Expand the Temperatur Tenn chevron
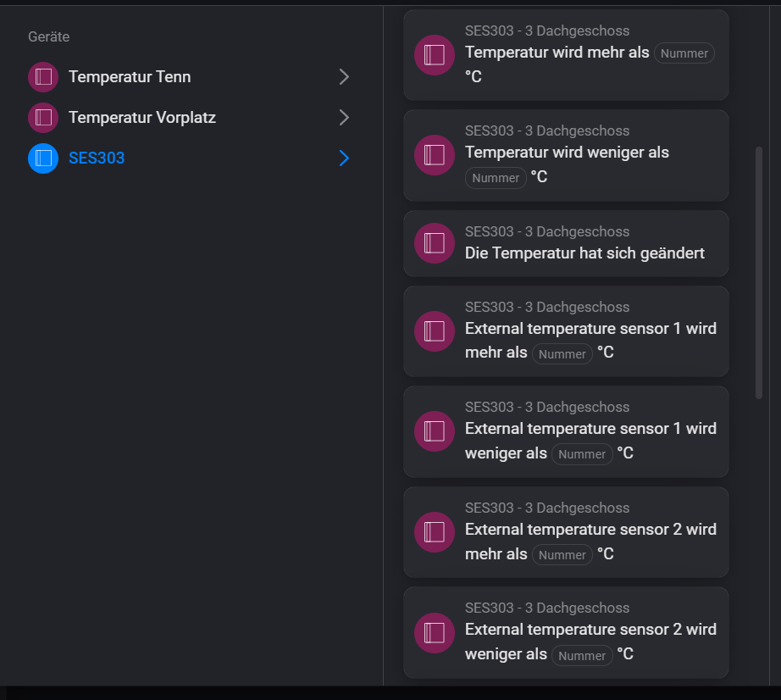The width and height of the screenshot is (781, 700). click(x=343, y=77)
